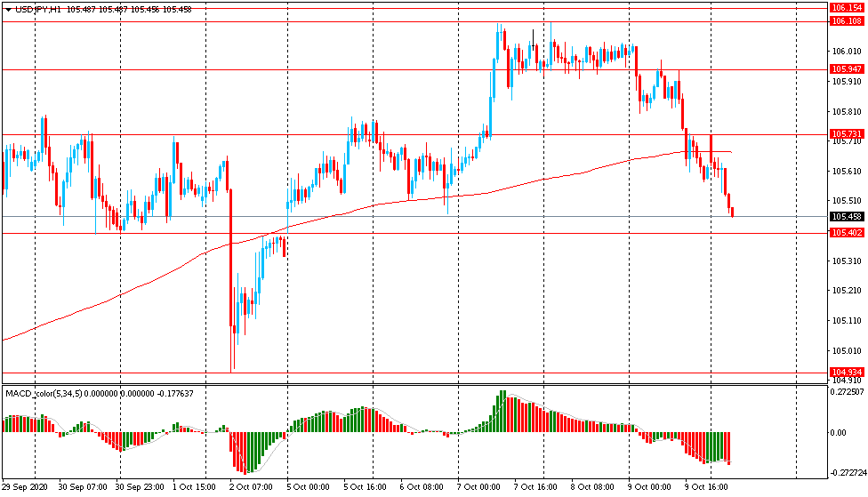The width and height of the screenshot is (868, 497).
Task: Select the 105.456 low value in header
Action: pyautogui.click(x=145, y=10)
